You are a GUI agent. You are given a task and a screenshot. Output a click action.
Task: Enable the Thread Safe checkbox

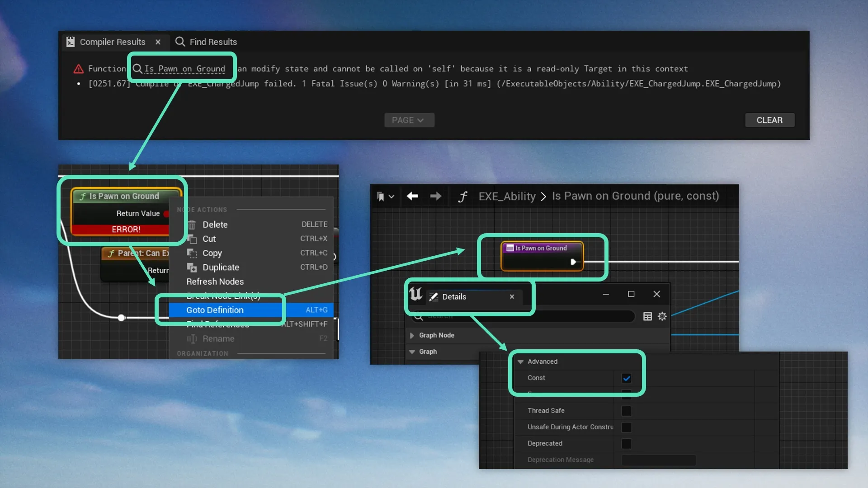pos(626,411)
